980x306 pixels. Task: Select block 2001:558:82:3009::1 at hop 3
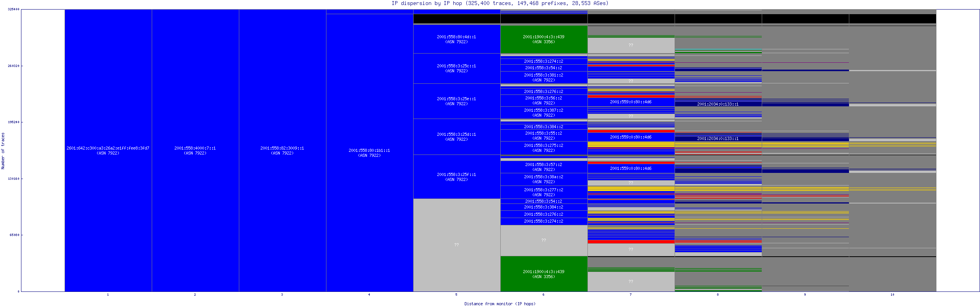point(282,150)
